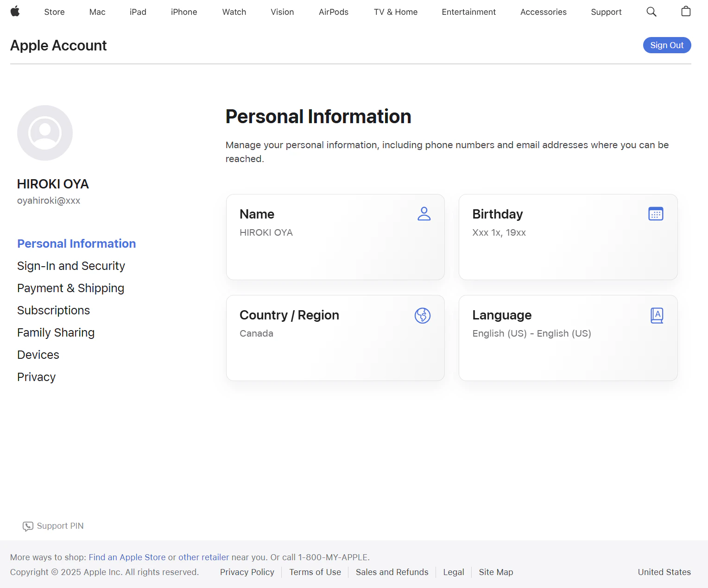Open the Site Map link
Image resolution: width=708 pixels, height=588 pixels.
click(x=496, y=572)
